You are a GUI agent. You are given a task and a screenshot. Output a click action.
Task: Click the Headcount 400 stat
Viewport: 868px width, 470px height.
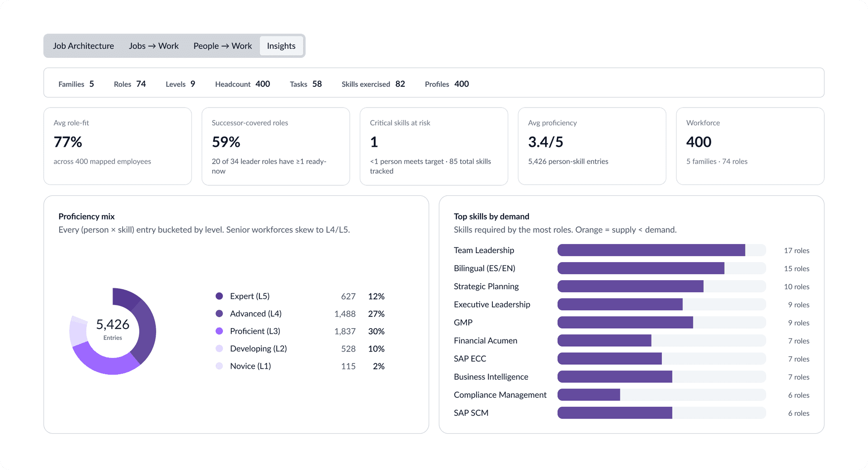[x=242, y=84]
